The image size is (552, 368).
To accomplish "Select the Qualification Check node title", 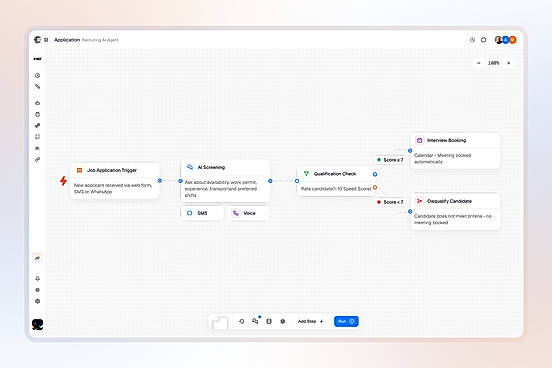I will pyautogui.click(x=335, y=174).
